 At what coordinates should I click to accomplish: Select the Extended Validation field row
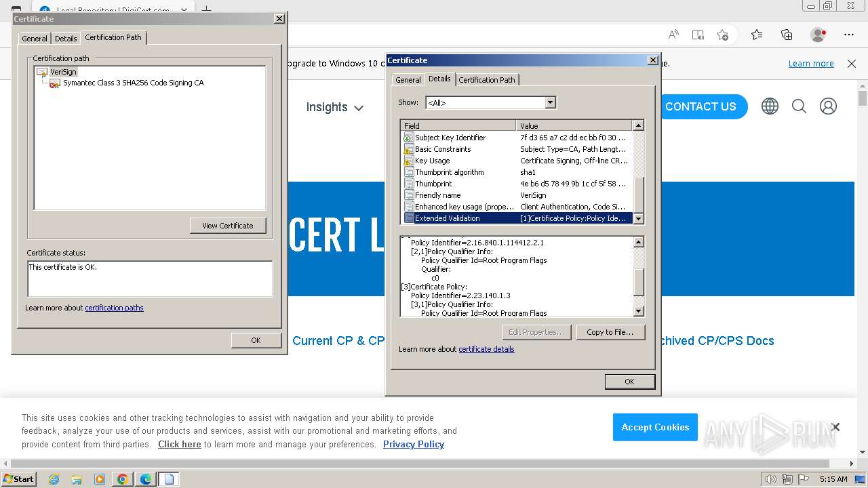[x=517, y=218]
